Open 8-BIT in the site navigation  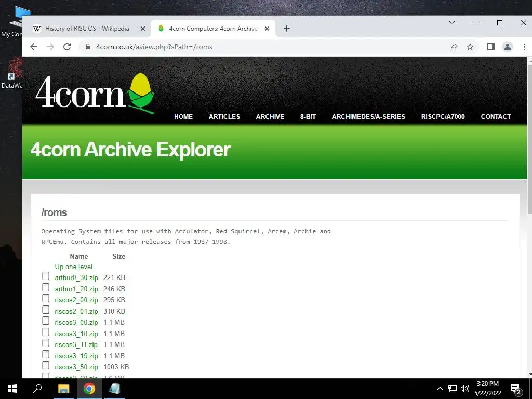[308, 117]
